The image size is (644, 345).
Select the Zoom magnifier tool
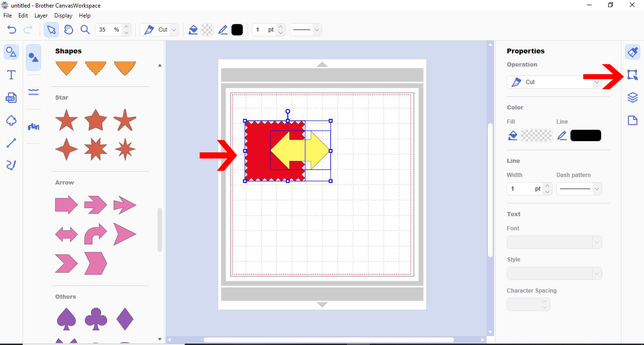click(85, 29)
